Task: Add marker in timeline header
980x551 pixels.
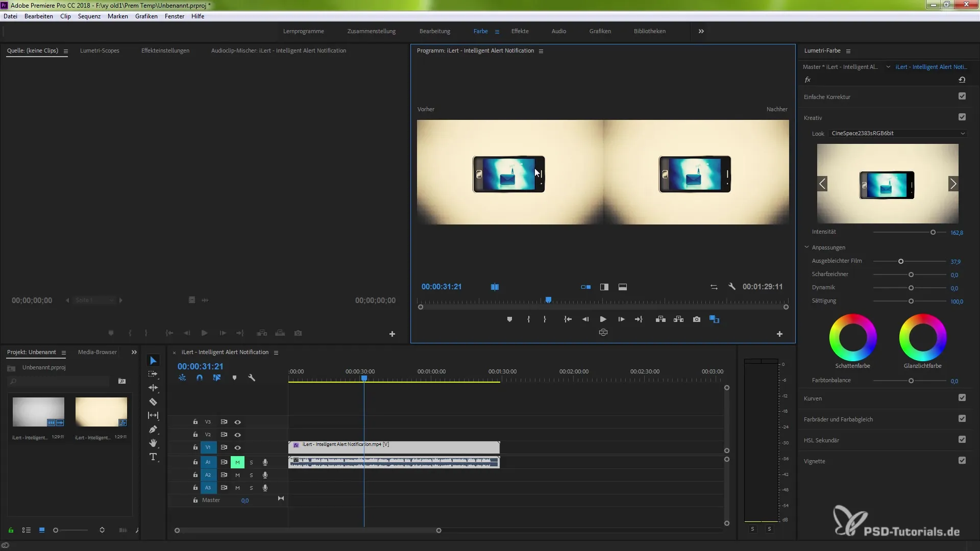Action: pos(234,378)
